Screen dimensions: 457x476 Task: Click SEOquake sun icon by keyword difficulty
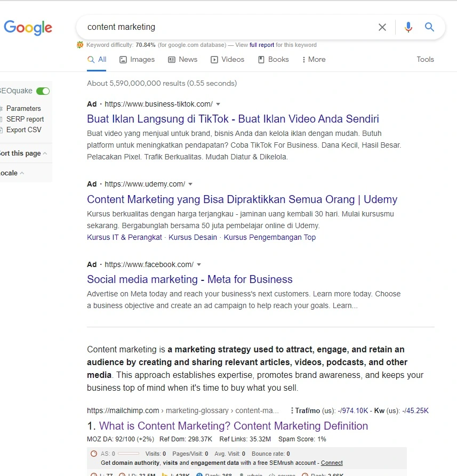tap(80, 45)
